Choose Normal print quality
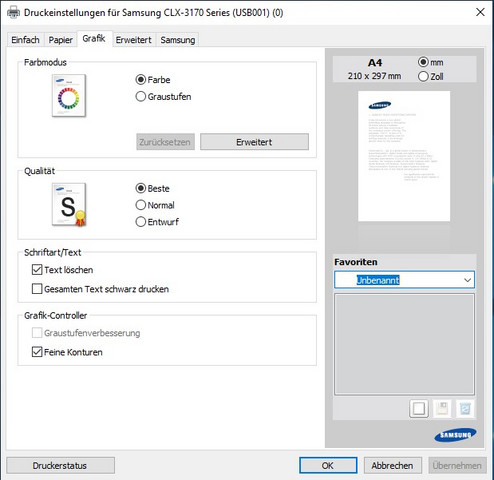Viewport: 494px width, 480px height. [x=141, y=205]
